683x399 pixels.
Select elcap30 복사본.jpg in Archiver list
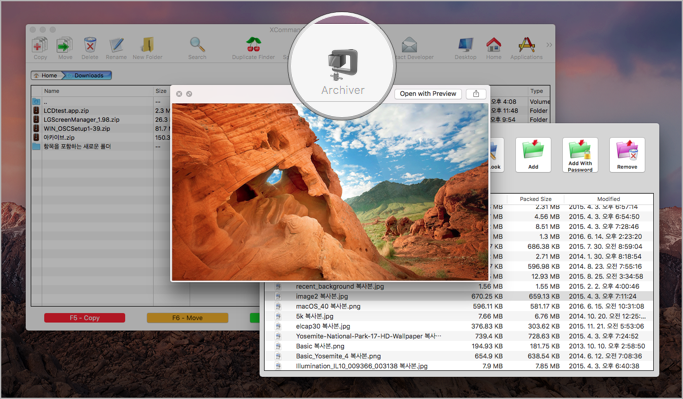click(323, 326)
